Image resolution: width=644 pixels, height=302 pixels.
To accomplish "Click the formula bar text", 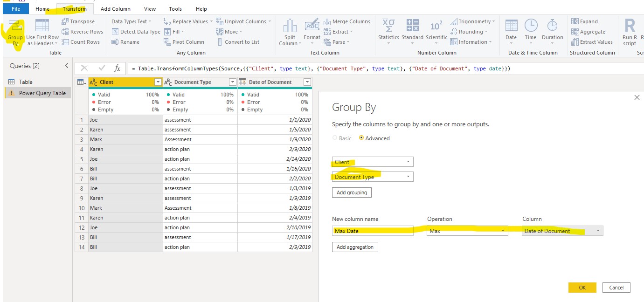I will coord(321,69).
